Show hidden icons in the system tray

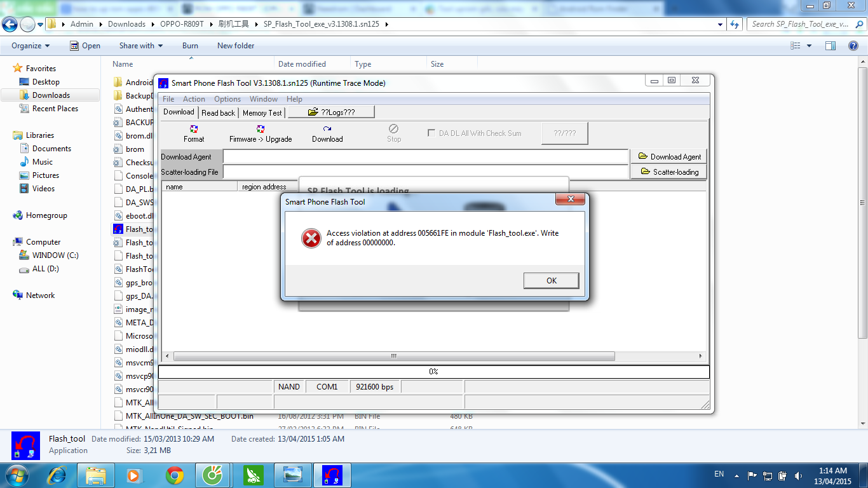736,475
